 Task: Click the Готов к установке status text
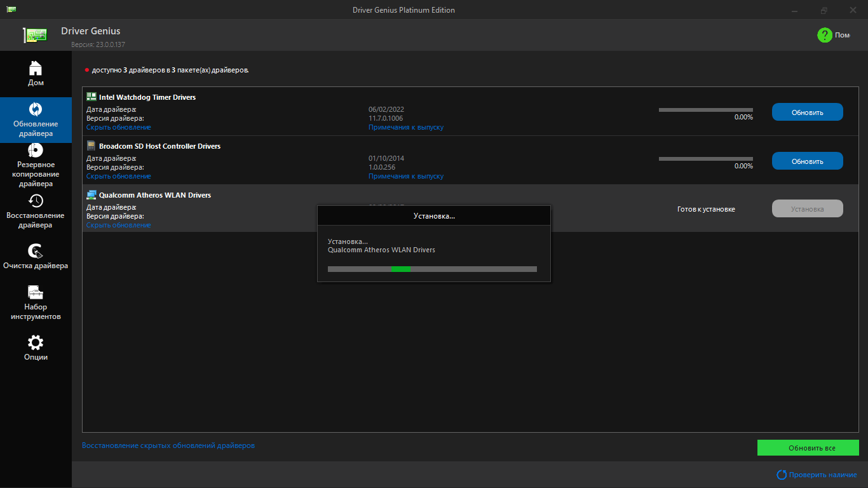tap(706, 209)
